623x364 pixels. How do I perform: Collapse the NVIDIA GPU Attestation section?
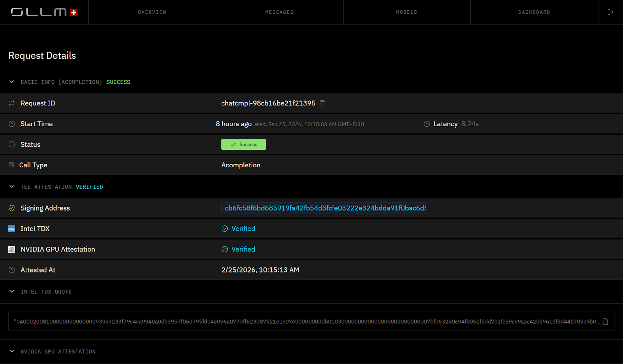point(12,351)
